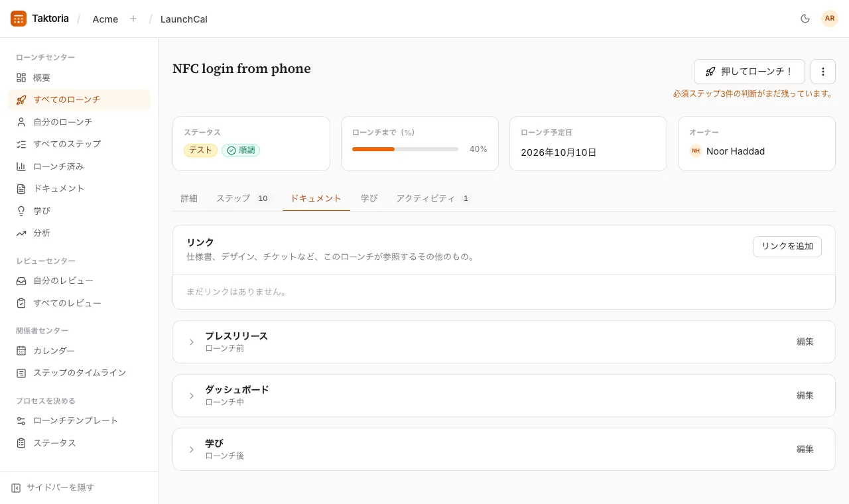Viewport: 849px width, 504px height.
Task: Open the three-dot more options menu
Action: coord(823,72)
